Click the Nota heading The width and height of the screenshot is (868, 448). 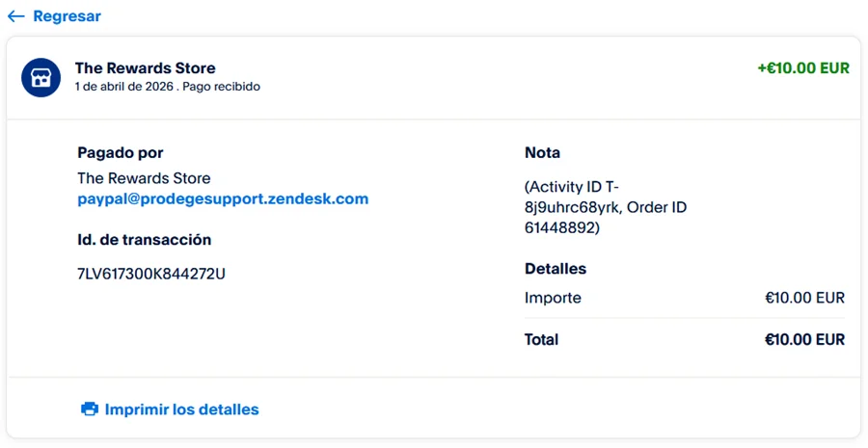point(542,153)
